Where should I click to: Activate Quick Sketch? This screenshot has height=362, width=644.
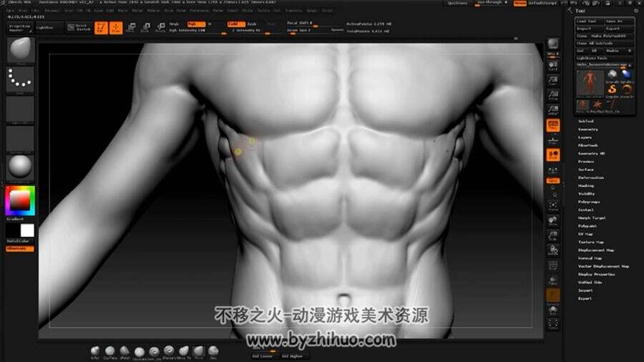pyautogui.click(x=79, y=27)
